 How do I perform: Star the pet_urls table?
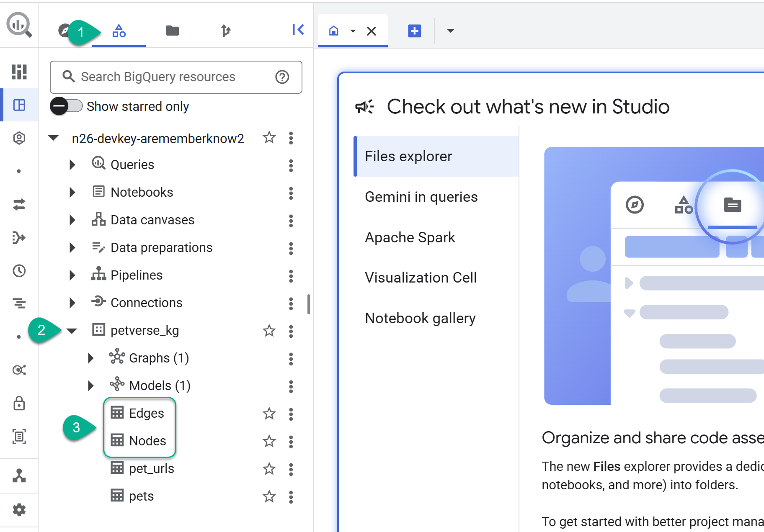(269, 469)
